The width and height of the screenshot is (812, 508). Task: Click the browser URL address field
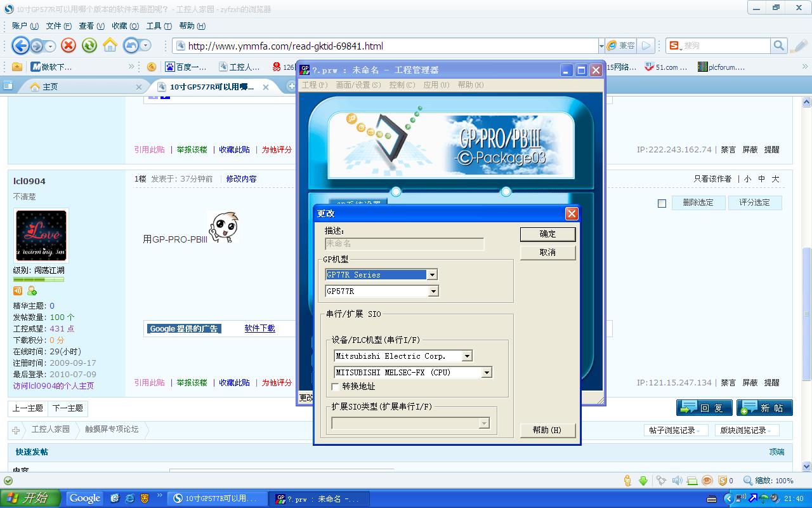coord(387,46)
